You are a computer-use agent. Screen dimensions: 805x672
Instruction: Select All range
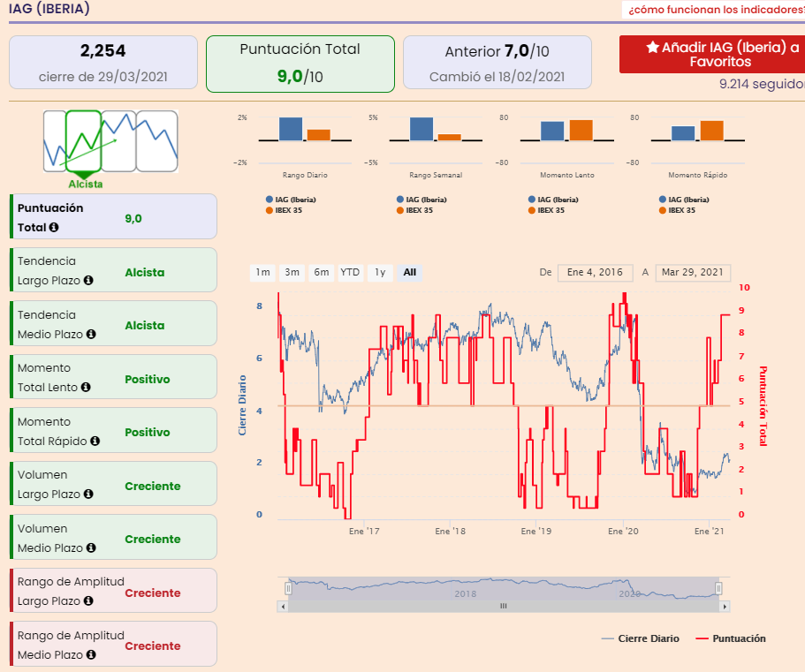click(410, 272)
